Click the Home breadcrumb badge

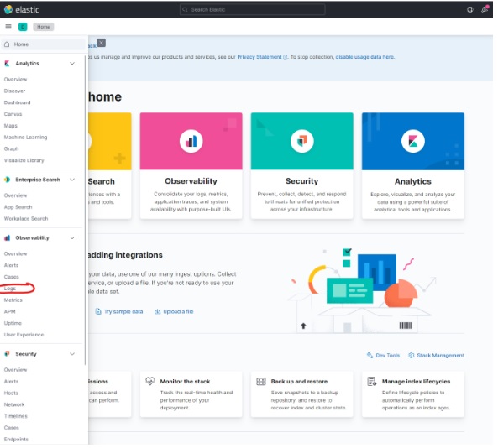44,27
